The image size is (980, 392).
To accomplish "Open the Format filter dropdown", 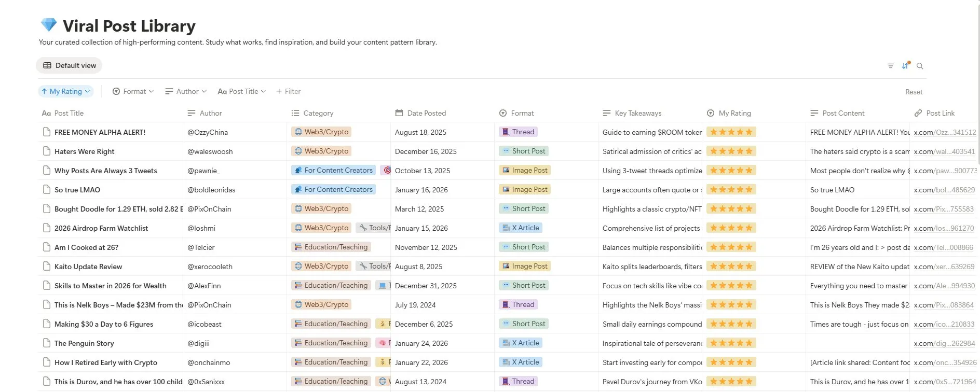I will pos(133,91).
